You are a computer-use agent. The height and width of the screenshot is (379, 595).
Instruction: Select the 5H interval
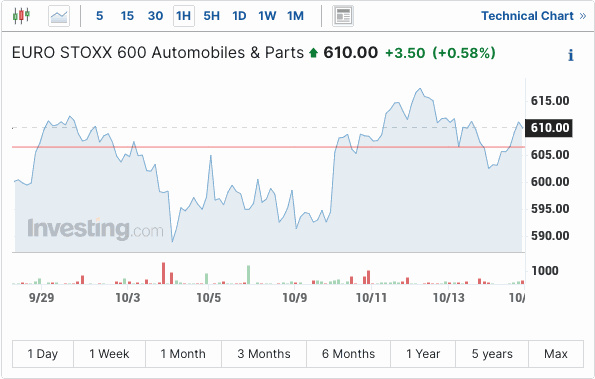pyautogui.click(x=211, y=16)
